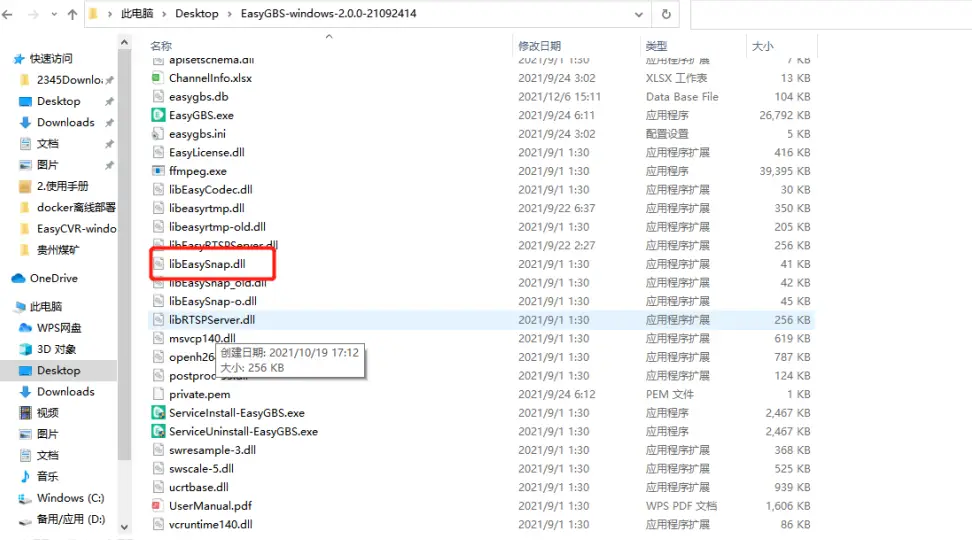Image resolution: width=972 pixels, height=540 pixels.
Task: Open WPS网盘 in the navigation pane
Action: pos(59,328)
